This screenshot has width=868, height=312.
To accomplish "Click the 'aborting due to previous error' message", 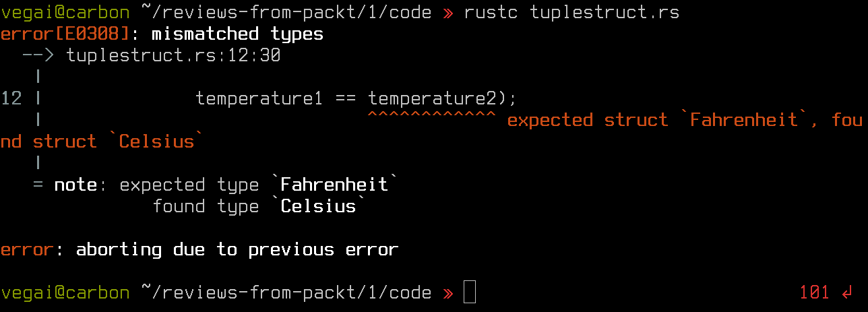I will [x=238, y=250].
